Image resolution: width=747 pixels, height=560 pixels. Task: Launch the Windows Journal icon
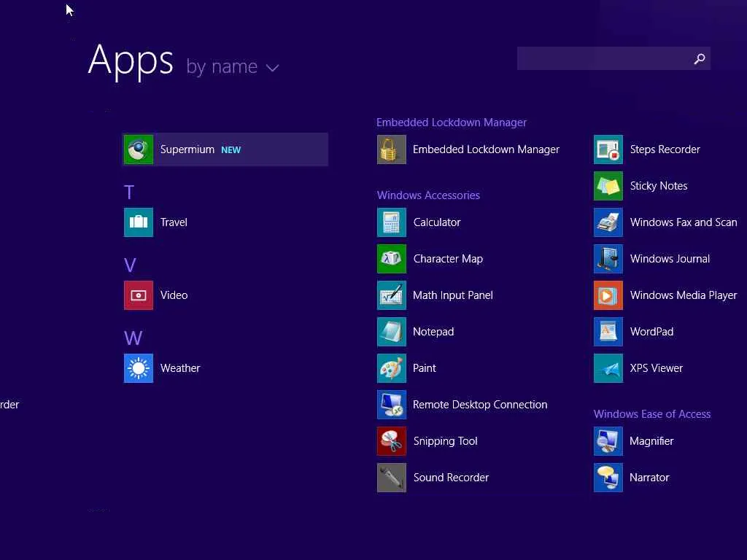coord(608,259)
